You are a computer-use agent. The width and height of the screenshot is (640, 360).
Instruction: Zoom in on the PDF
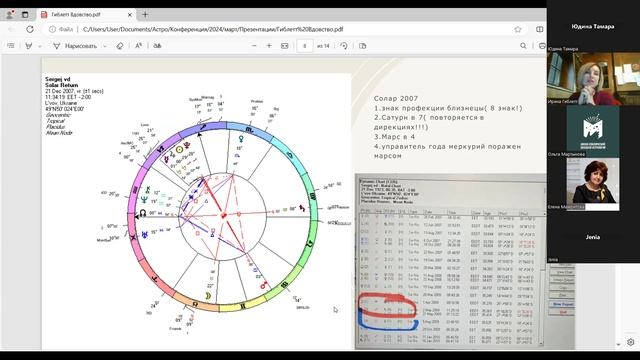coord(269,46)
